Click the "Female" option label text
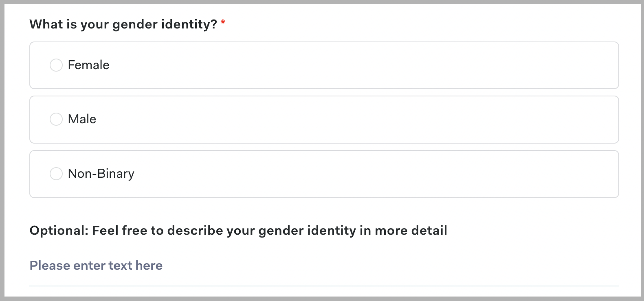The height and width of the screenshot is (301, 644). pos(88,65)
